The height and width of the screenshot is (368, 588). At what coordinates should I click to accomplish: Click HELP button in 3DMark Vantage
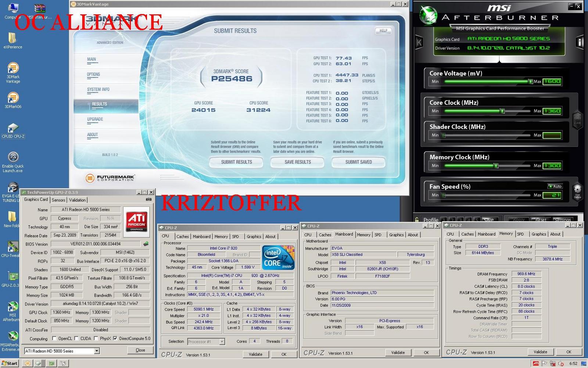tap(383, 31)
